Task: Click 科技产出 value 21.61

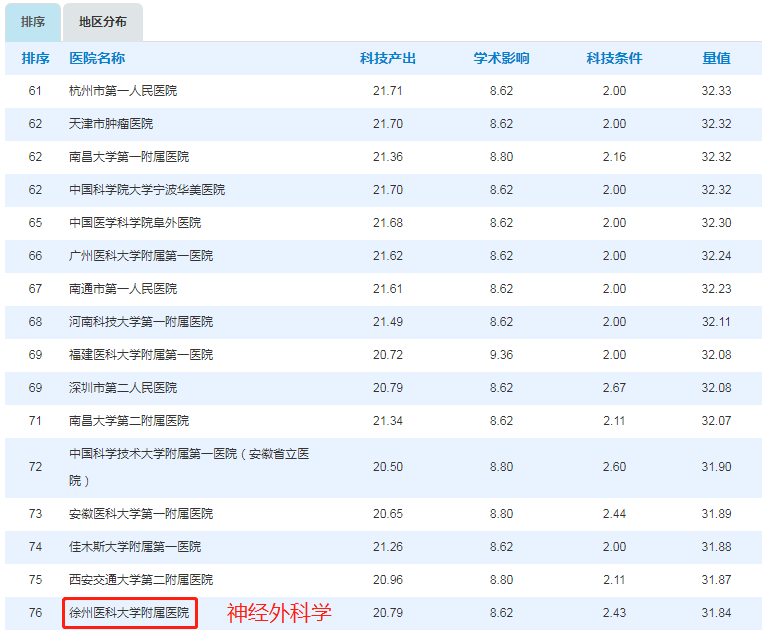Action: (388, 289)
